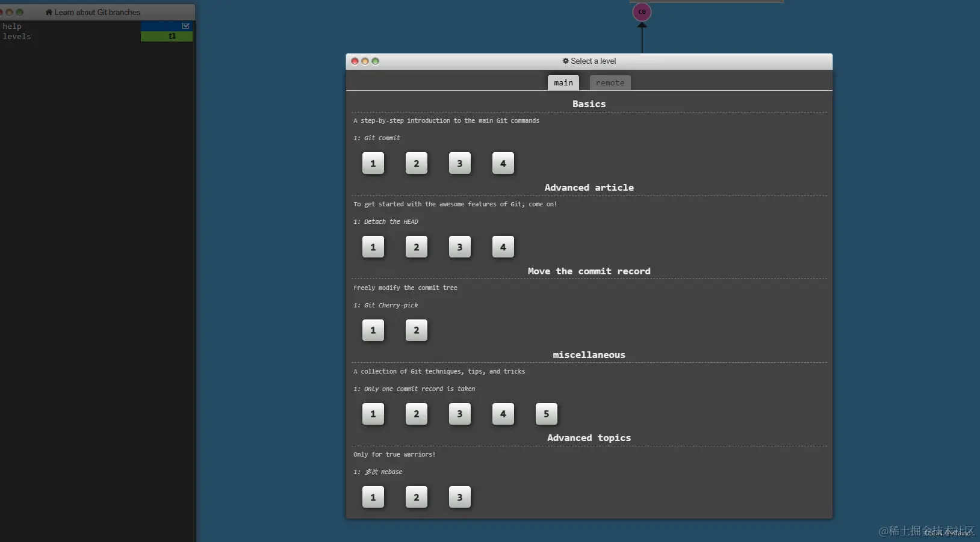Viewport: 980px width, 542px height.
Task: Click '1: Git Cherry-pick' level title
Action: (386, 305)
